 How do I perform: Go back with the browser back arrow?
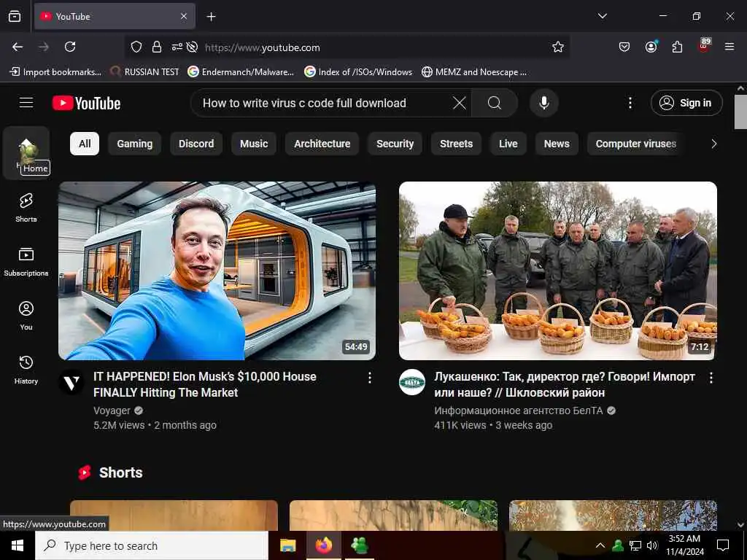tap(18, 47)
